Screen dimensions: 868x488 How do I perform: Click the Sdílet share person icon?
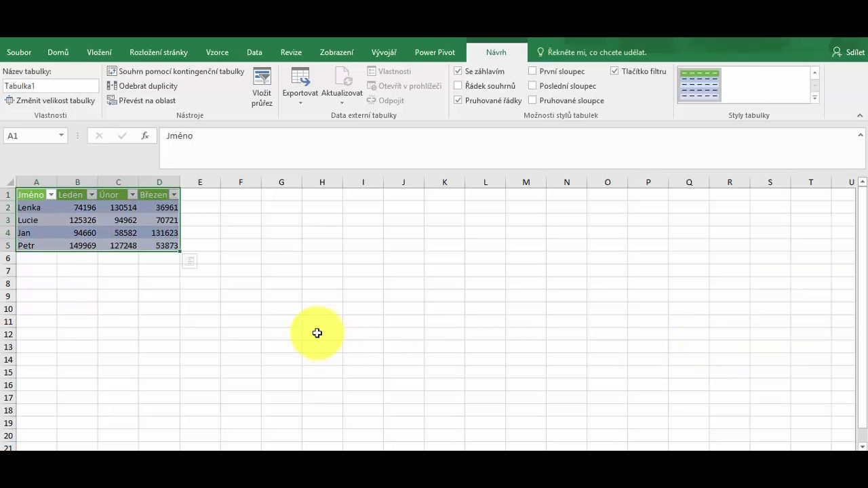[x=837, y=52]
